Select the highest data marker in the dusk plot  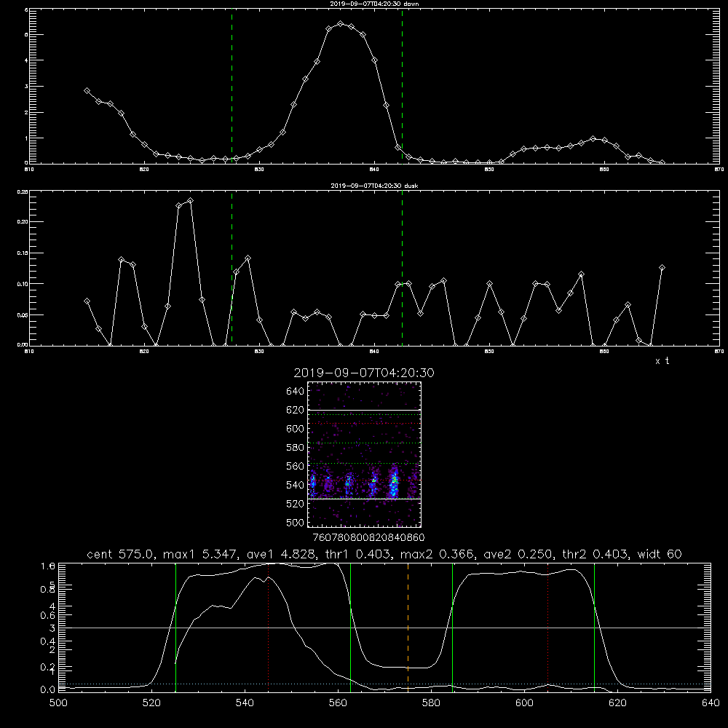tap(190, 201)
